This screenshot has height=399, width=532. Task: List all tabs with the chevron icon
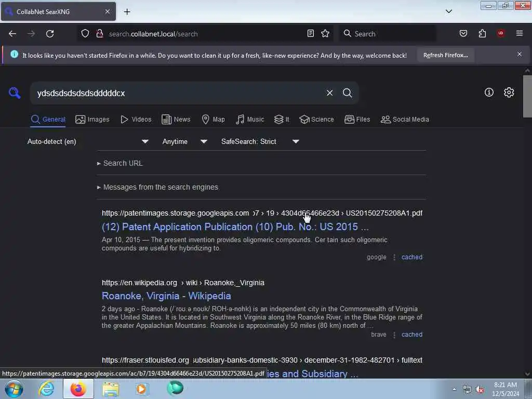pyautogui.click(x=448, y=11)
